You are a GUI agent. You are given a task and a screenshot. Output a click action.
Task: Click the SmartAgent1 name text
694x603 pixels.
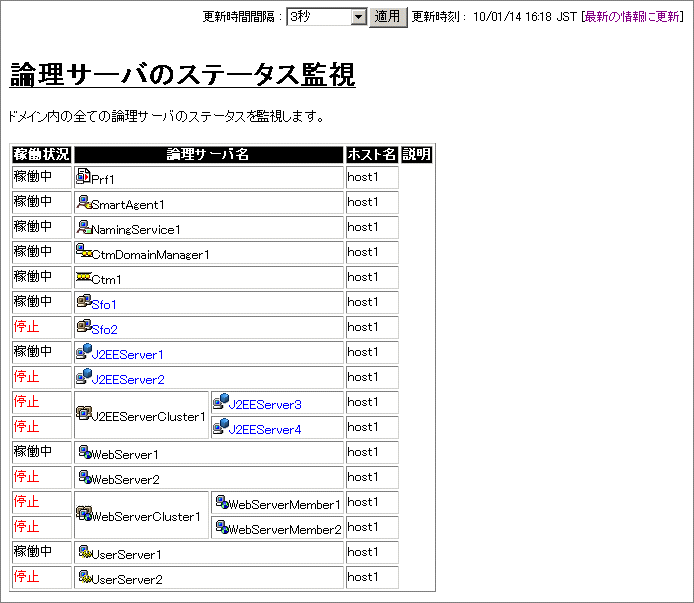pyautogui.click(x=128, y=205)
